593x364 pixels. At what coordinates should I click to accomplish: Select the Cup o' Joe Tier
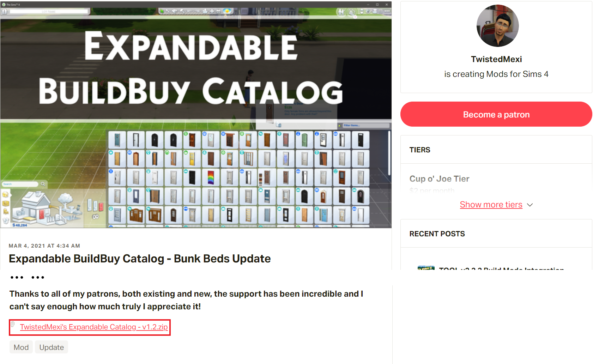[439, 179]
